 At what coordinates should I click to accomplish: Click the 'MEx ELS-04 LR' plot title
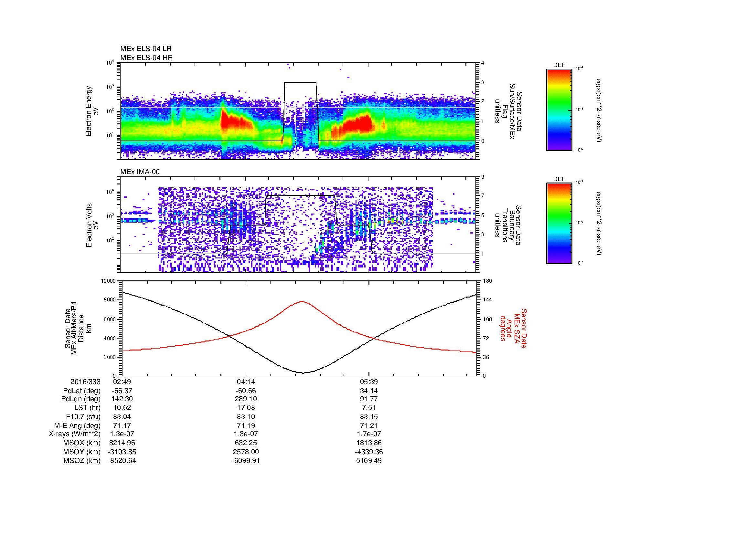tap(146, 49)
